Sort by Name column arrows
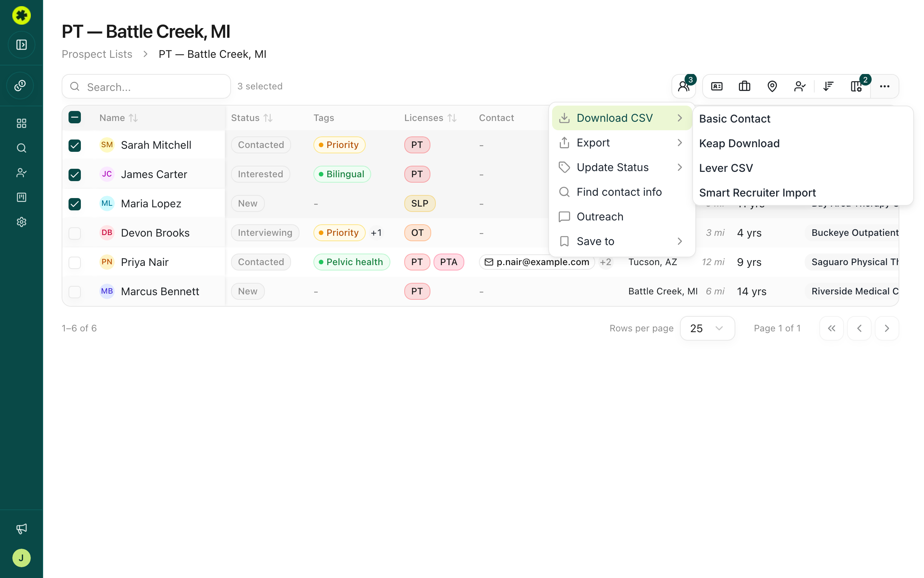924x578 pixels. point(133,118)
